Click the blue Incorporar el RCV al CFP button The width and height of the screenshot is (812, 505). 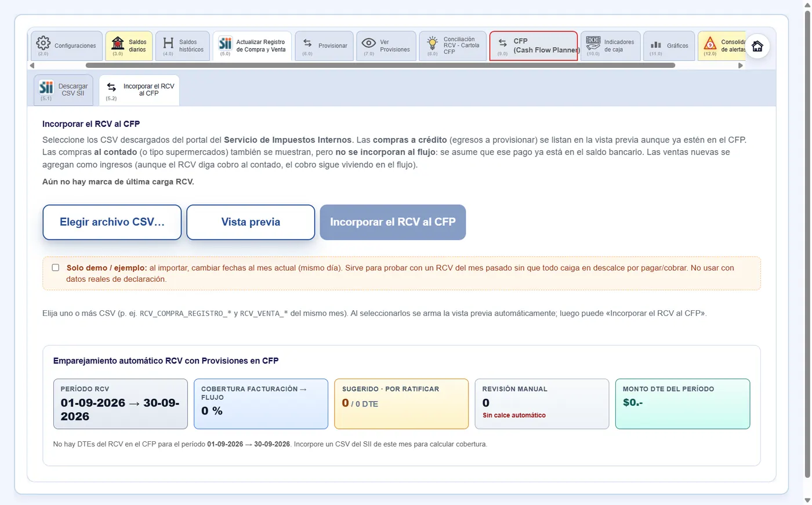pos(393,222)
